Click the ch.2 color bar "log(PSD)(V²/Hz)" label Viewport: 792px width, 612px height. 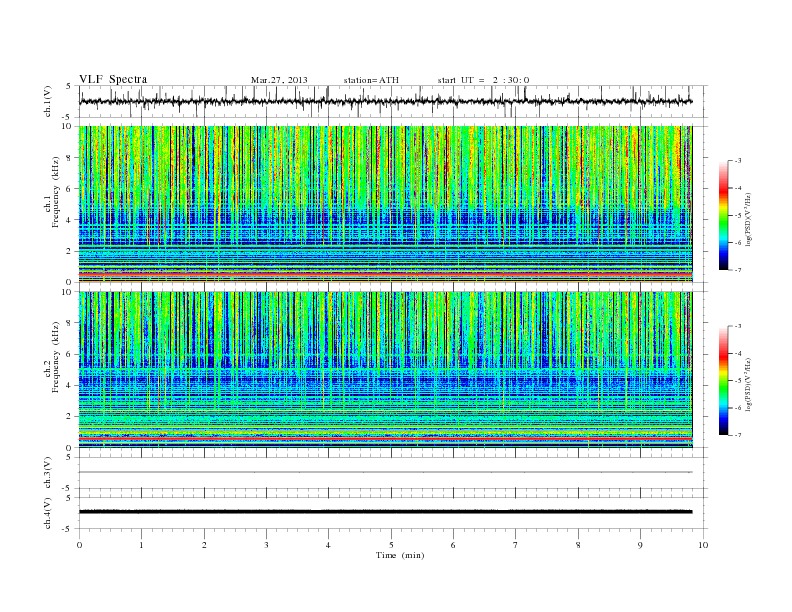749,384
